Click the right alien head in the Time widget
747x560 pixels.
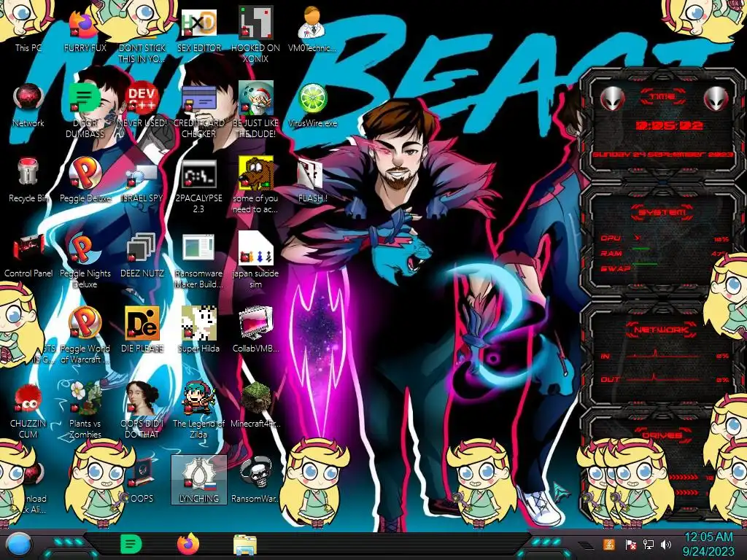716,98
